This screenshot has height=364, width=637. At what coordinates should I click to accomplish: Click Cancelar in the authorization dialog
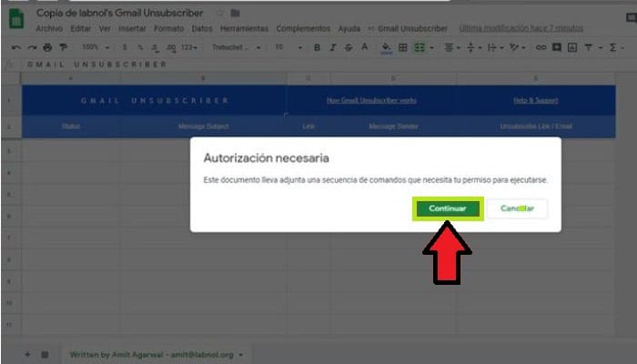pyautogui.click(x=517, y=208)
